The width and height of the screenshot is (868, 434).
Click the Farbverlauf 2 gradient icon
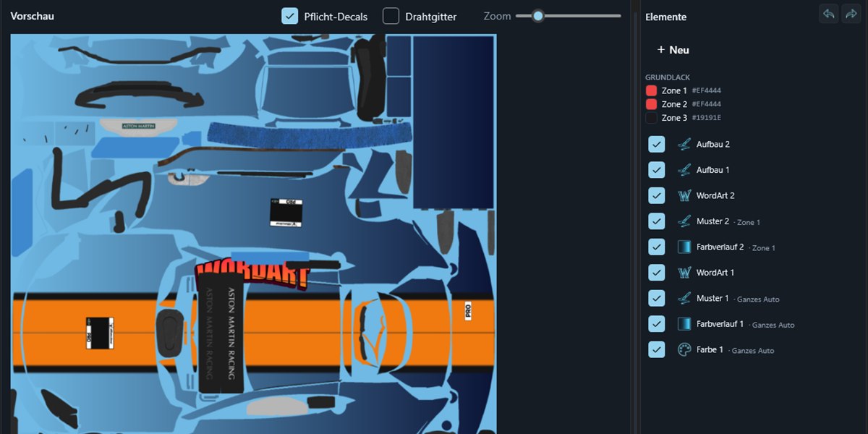coord(684,247)
